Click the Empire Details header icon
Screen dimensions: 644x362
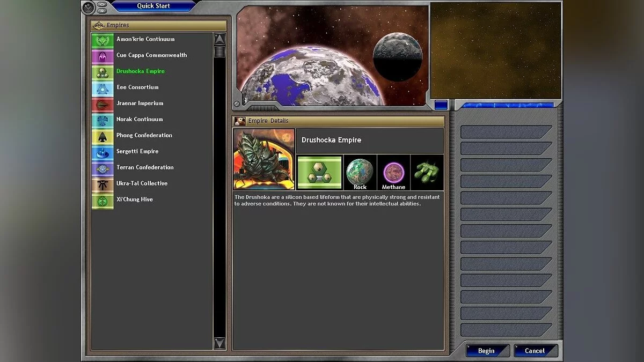coord(240,121)
